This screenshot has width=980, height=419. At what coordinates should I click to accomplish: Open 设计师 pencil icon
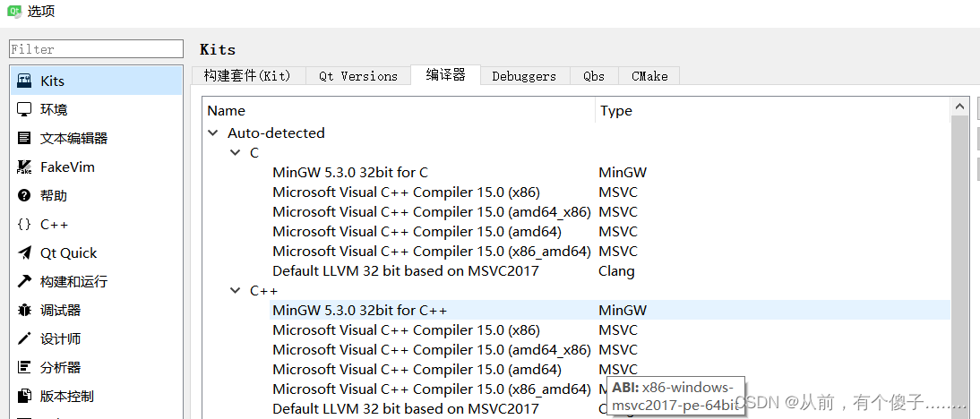tap(24, 338)
